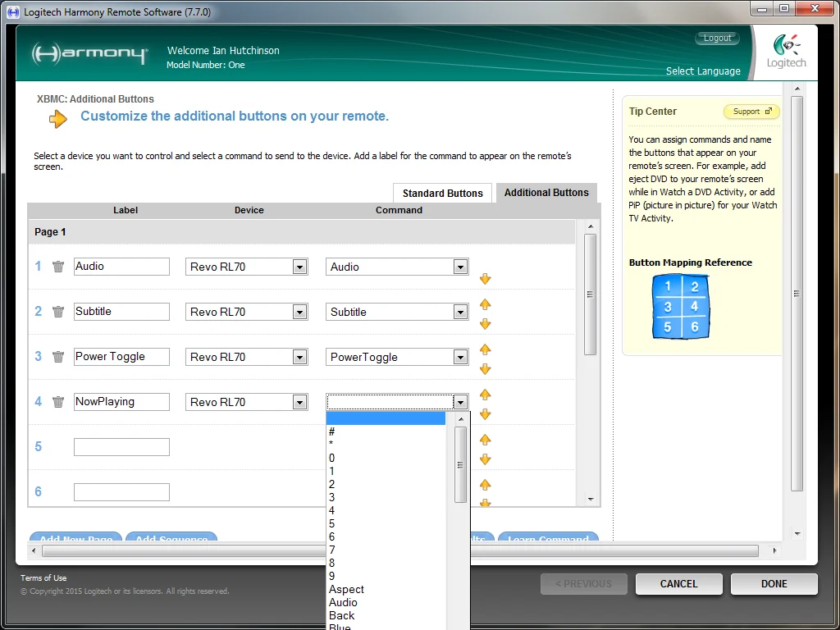The width and height of the screenshot is (840, 630).
Task: Click the Logitech logo
Action: (786, 51)
